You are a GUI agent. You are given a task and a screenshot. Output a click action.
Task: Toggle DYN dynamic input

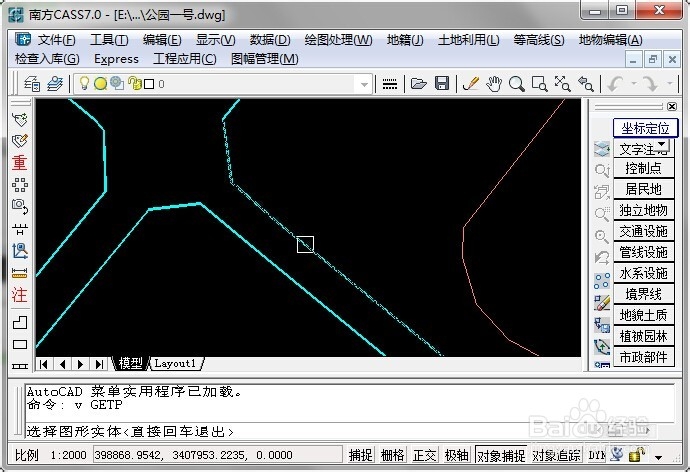tap(596, 455)
